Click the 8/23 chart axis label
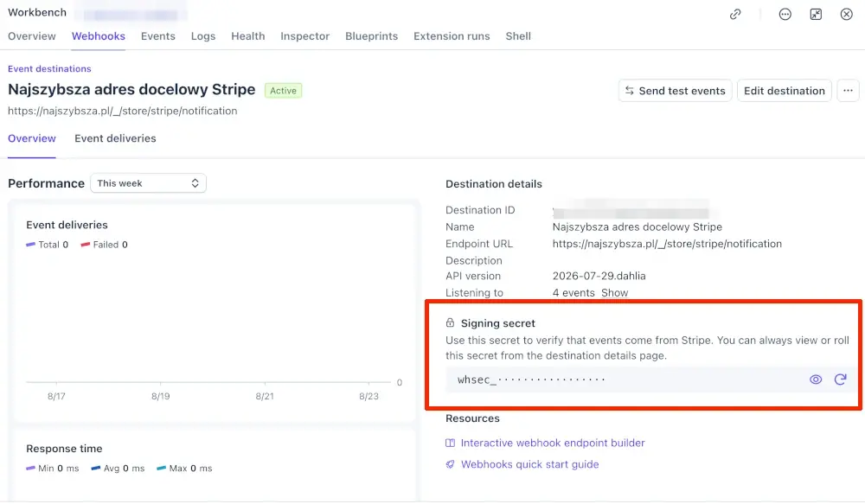This screenshot has height=504, width=865. (x=368, y=396)
